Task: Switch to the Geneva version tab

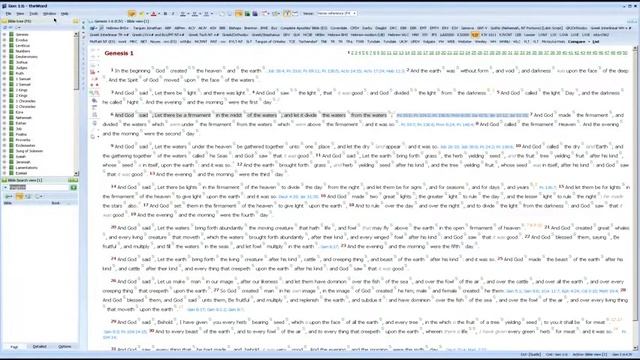Action: [468, 28]
